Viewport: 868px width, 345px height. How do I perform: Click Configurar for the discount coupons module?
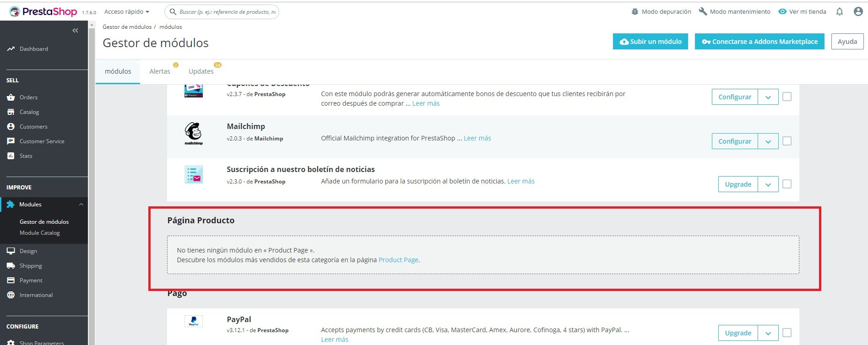[735, 97]
